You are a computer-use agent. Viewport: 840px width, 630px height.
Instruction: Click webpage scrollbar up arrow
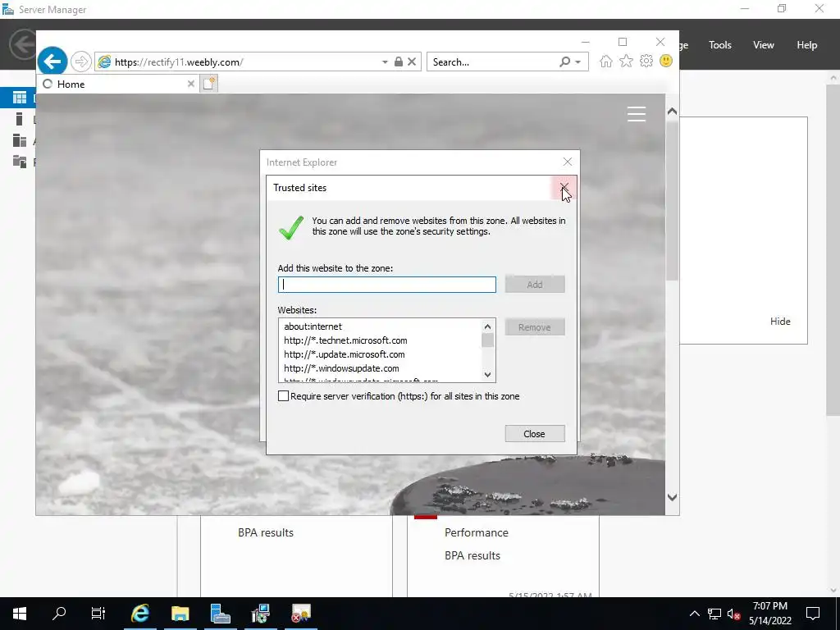[672, 112]
